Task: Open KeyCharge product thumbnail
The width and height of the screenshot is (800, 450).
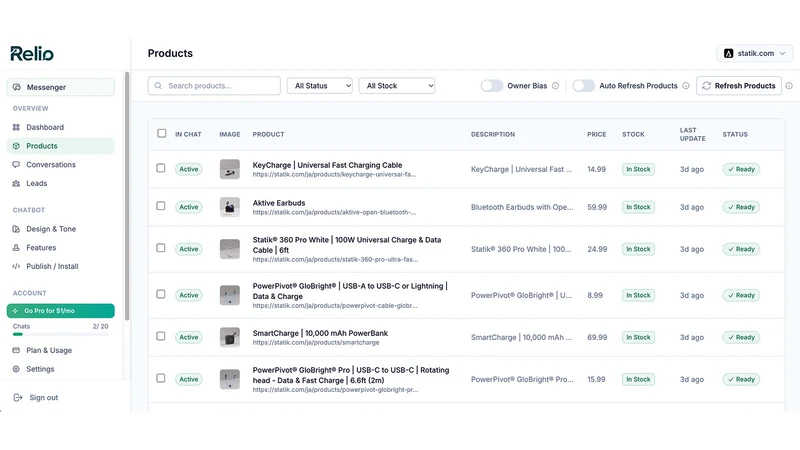Action: pos(230,169)
